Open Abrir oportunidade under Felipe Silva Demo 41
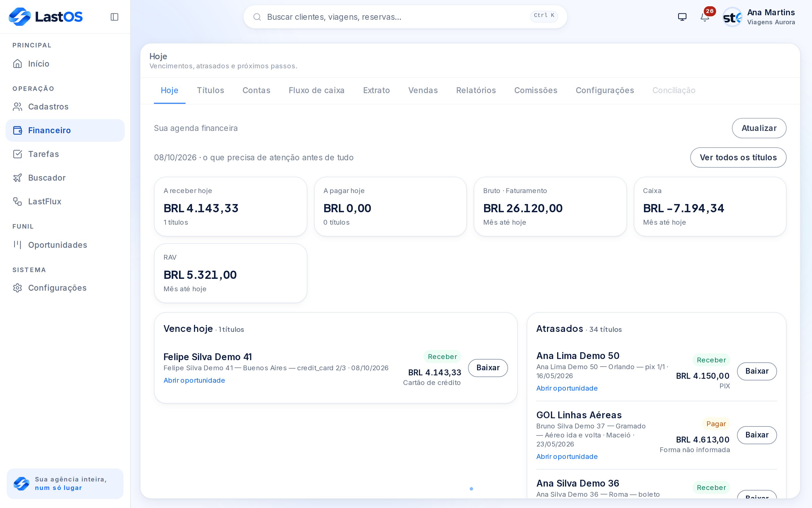The image size is (812, 508). (x=194, y=380)
